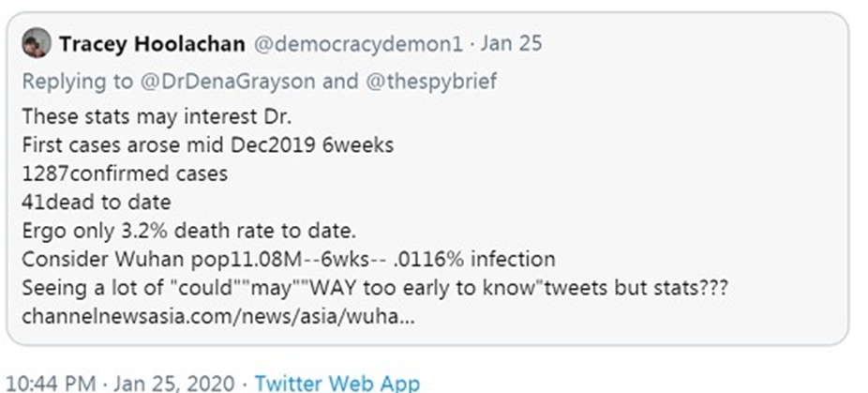Screen dimensions: 868x393
Task: Click the Jan 25 tweet date
Action: click(x=511, y=44)
